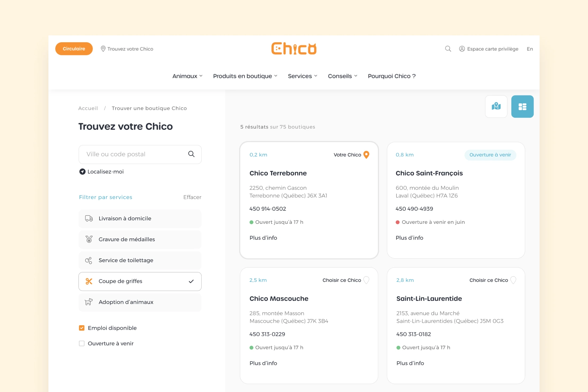Click the pin outline on Saint-Lin-Laurentide card
Screen dimensions: 588x392
coord(513,280)
